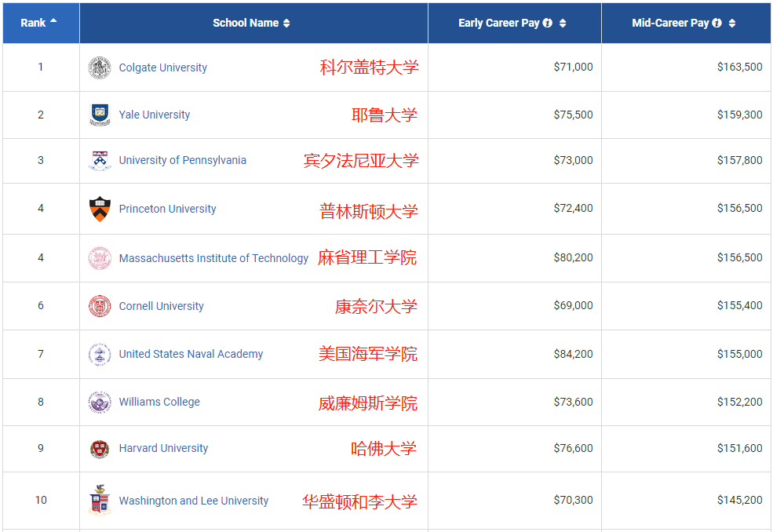Click the Harvard University crimson shield icon
Viewport: 773px width, 532px height.
coord(100,449)
